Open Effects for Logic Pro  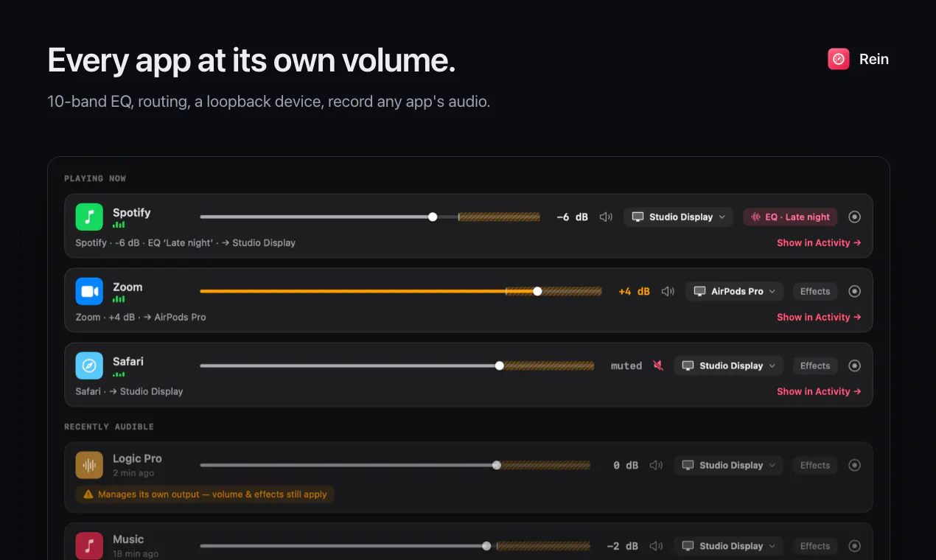coord(815,465)
